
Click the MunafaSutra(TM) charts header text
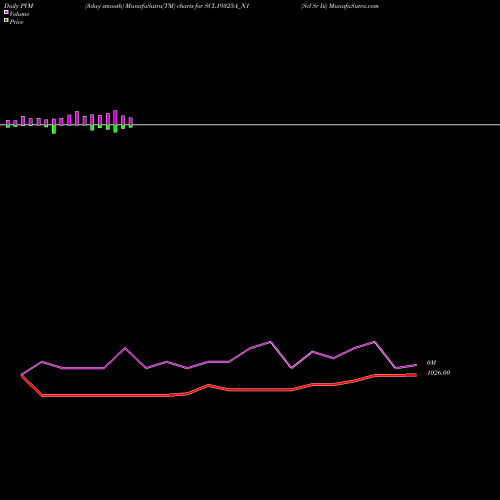167,6
